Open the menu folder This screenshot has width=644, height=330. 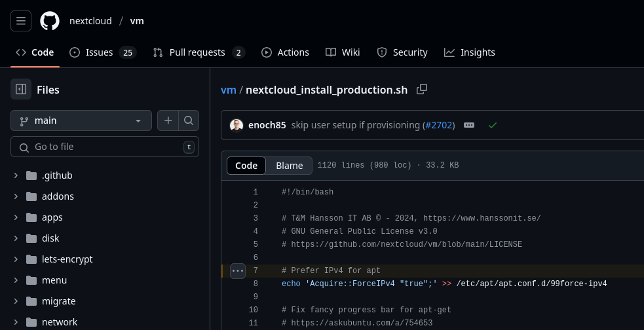coord(54,280)
